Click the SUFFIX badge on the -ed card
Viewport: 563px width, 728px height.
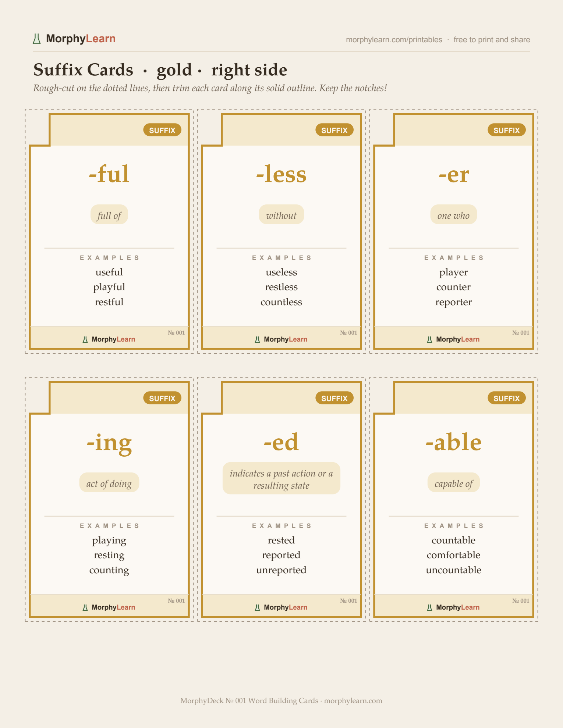pos(334,398)
